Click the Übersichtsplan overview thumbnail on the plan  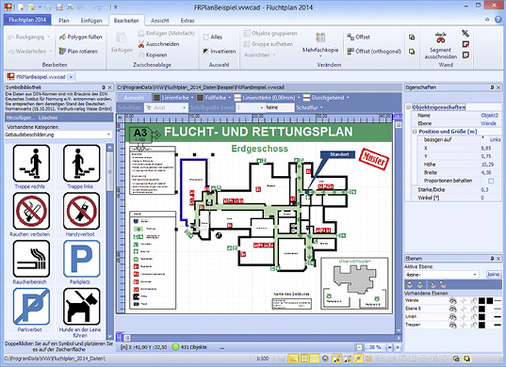click(354, 283)
